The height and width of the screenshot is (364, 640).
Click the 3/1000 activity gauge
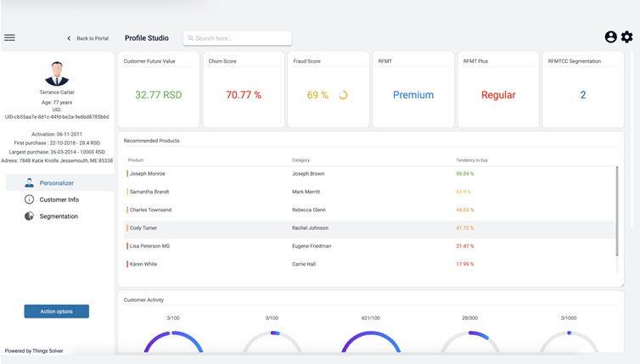569,341
